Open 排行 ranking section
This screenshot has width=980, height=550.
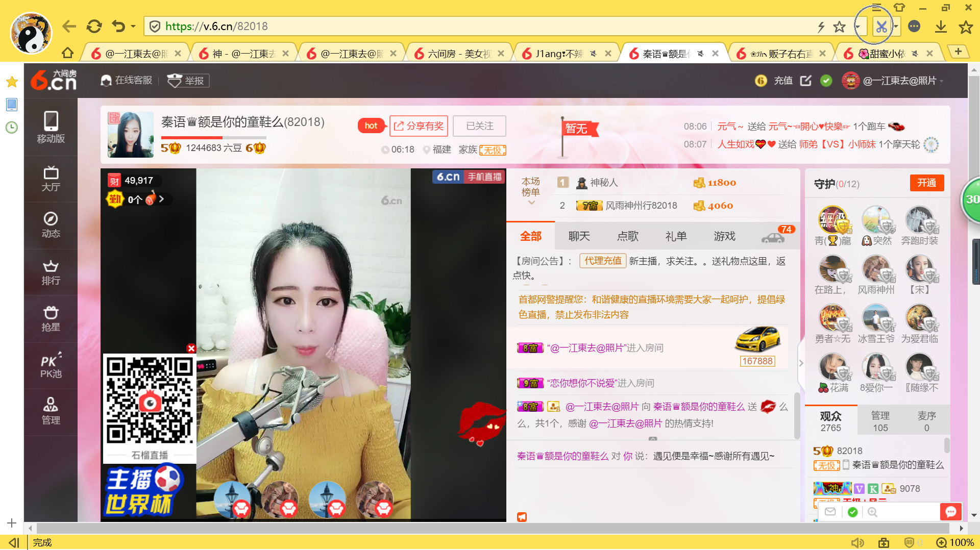pyautogui.click(x=51, y=272)
